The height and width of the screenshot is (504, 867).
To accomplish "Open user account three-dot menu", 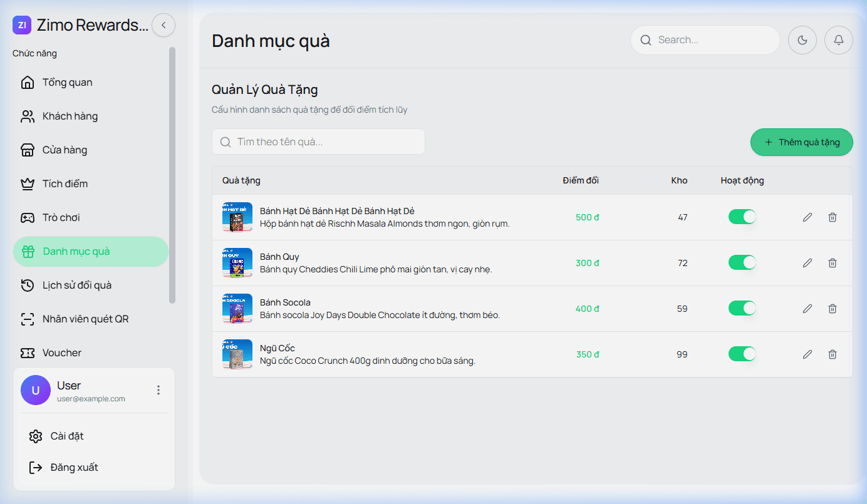I will tap(158, 390).
